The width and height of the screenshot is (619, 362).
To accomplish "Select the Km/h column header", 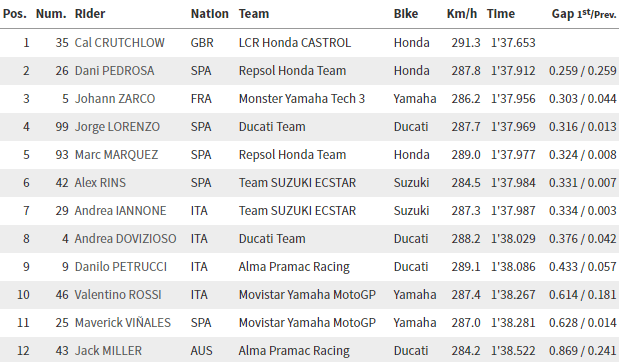I will coord(461,14).
